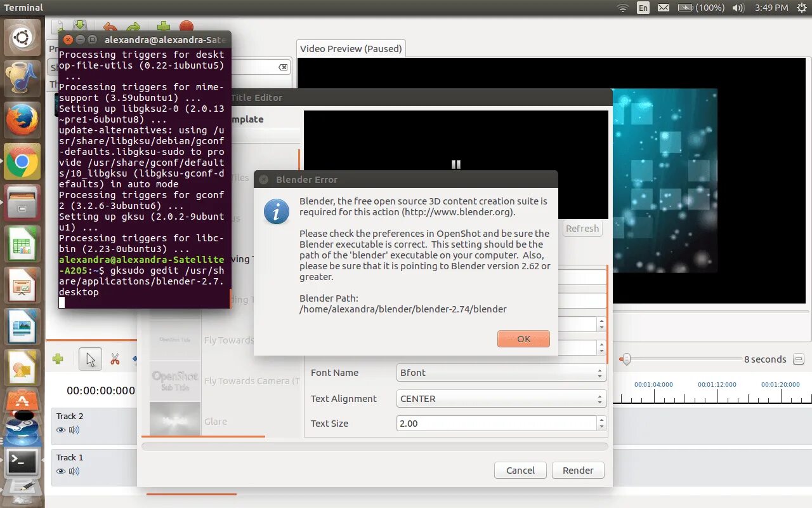This screenshot has width=812, height=508.
Task: Click the OpenShot undo arrow icon
Action: (x=110, y=27)
